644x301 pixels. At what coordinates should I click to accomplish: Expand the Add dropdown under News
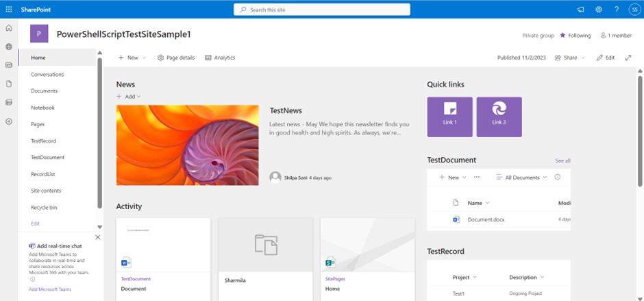(129, 97)
